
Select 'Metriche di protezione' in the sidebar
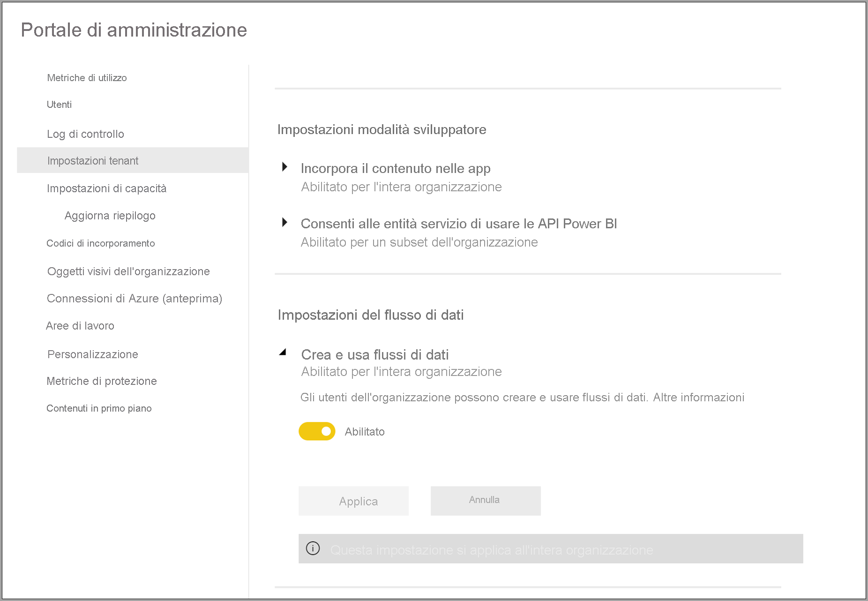coord(102,381)
